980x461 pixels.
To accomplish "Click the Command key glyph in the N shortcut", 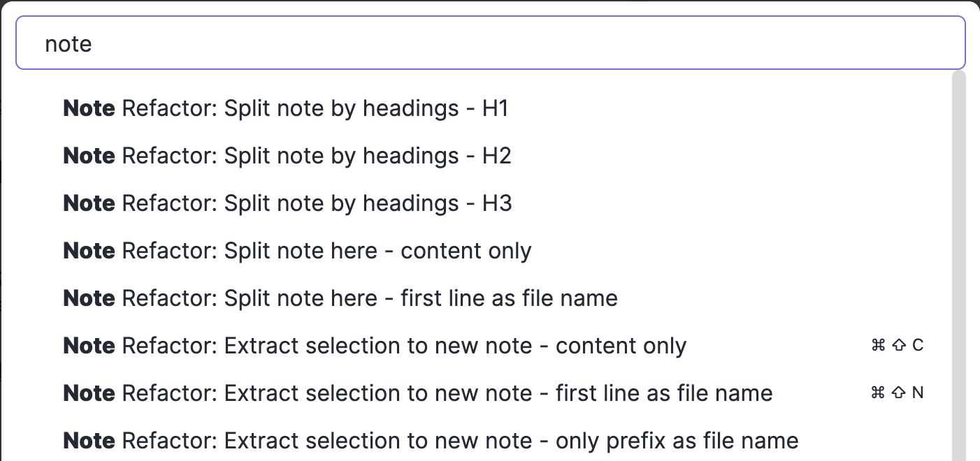I will pos(879,393).
